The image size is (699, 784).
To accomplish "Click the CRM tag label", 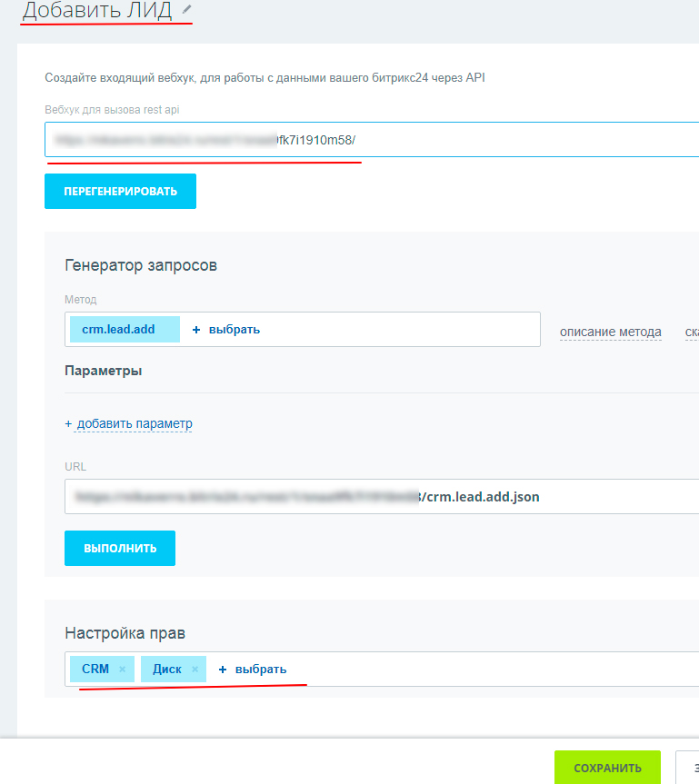I will tap(95, 670).
